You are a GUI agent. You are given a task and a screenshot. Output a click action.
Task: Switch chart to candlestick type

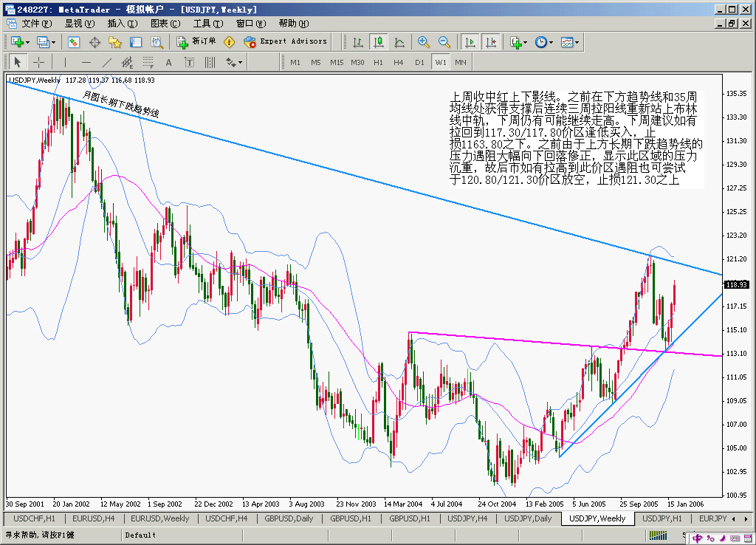(x=379, y=42)
